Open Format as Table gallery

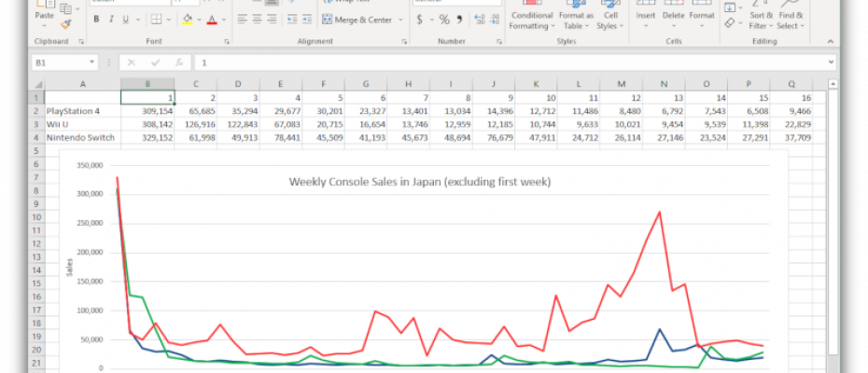pyautogui.click(x=576, y=16)
